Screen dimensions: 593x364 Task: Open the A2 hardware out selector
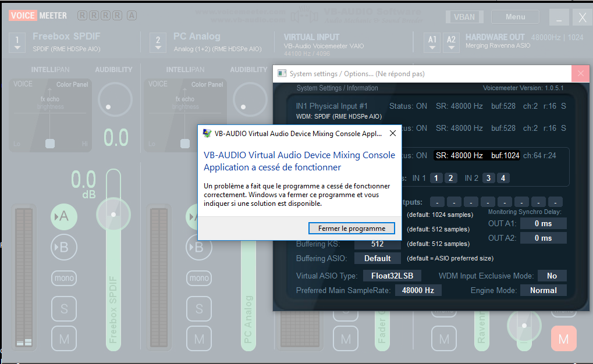[x=451, y=42]
